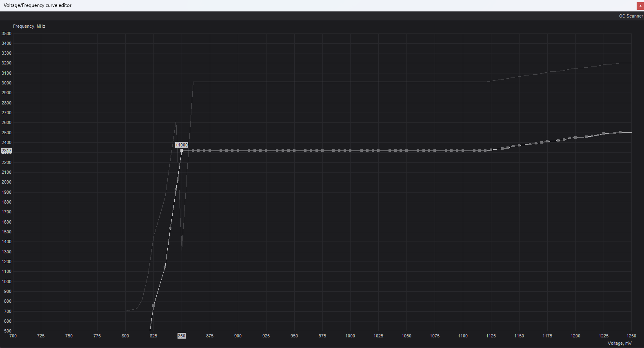Click the curve point at 875 mV
The image size is (644, 348).
210,151
